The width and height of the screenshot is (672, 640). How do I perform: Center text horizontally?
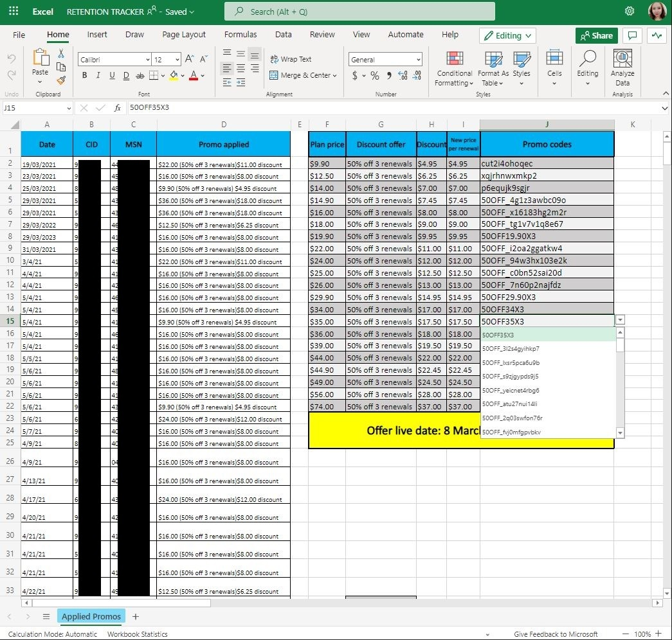click(241, 68)
